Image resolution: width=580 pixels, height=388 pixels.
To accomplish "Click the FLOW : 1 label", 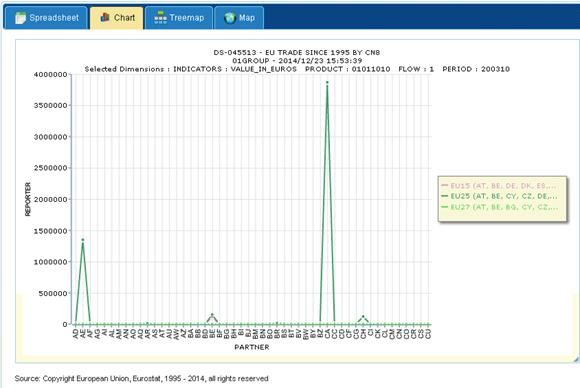I will point(416,69).
